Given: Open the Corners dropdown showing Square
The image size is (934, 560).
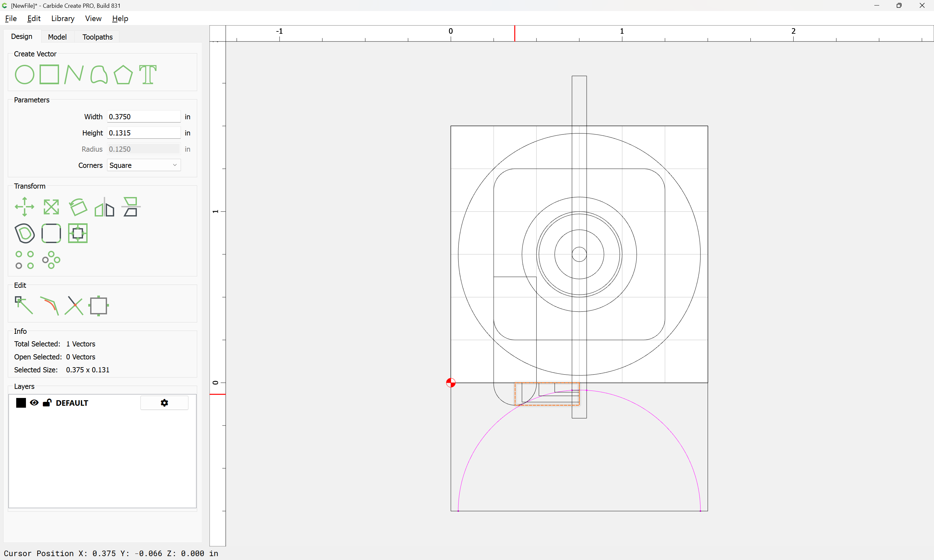Looking at the screenshot, I should click(143, 165).
